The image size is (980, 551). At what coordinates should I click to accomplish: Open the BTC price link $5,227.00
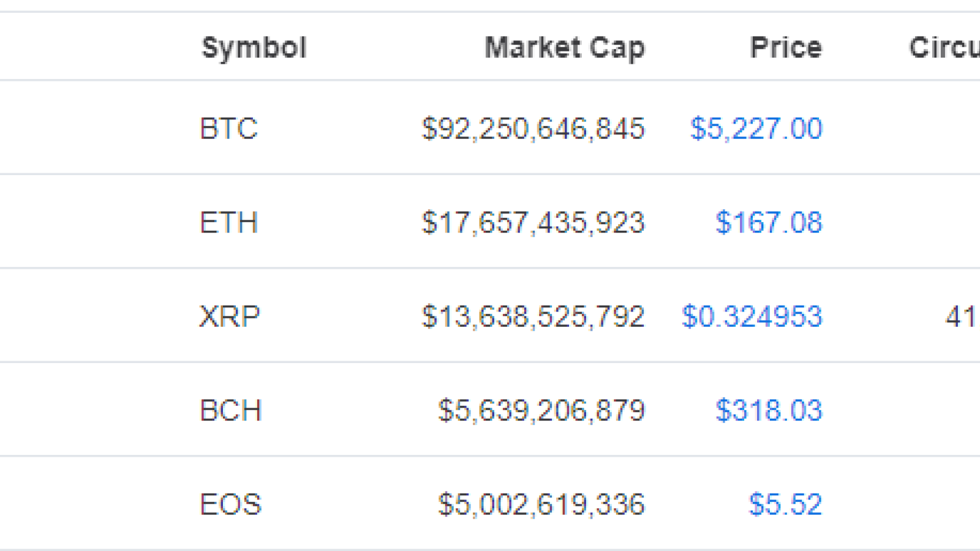tap(756, 129)
